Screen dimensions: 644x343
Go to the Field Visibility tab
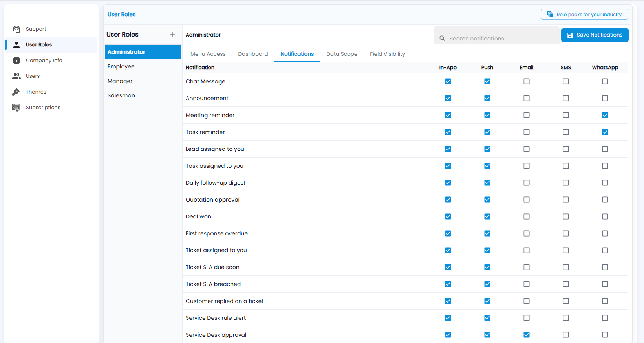pos(388,54)
